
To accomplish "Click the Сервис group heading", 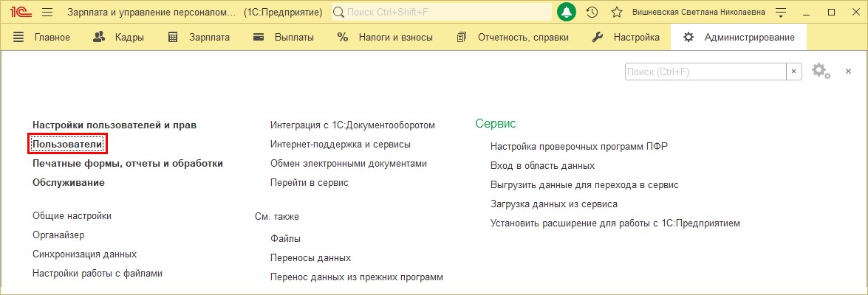I will 496,124.
